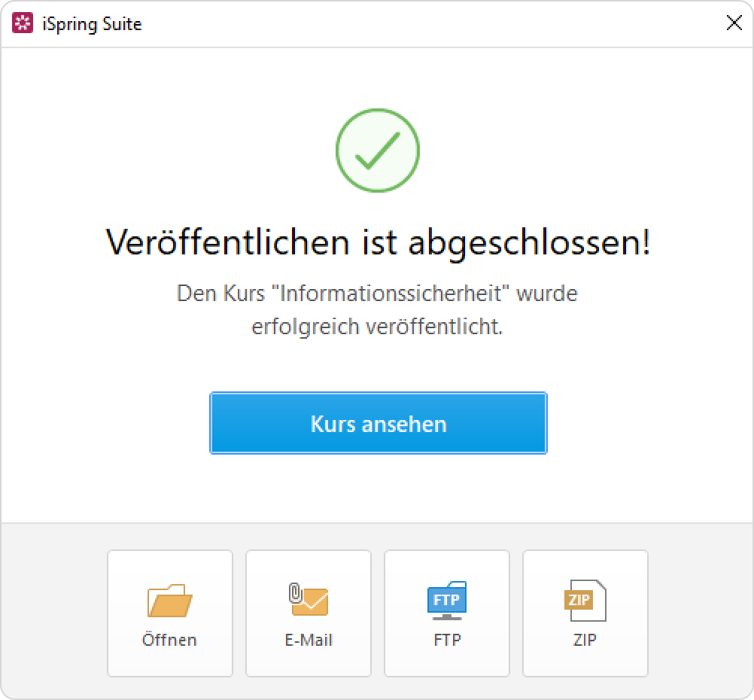Click the empty title bar area beside the title

(433, 23)
